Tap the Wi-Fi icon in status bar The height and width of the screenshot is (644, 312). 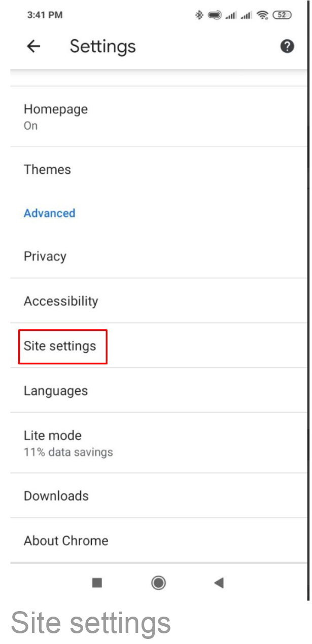263,15
